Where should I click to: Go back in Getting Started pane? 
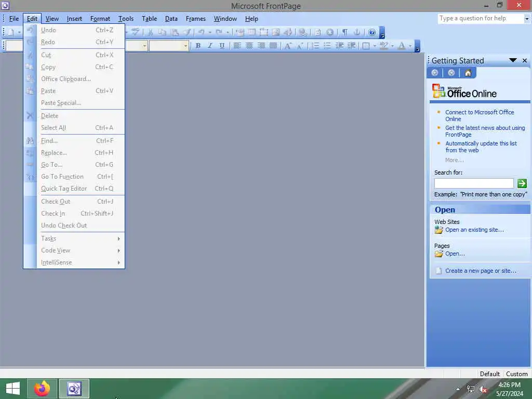pos(435,73)
